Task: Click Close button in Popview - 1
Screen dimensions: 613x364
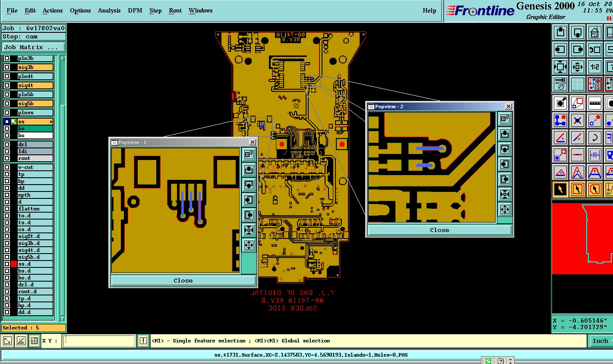Action: coord(183,280)
